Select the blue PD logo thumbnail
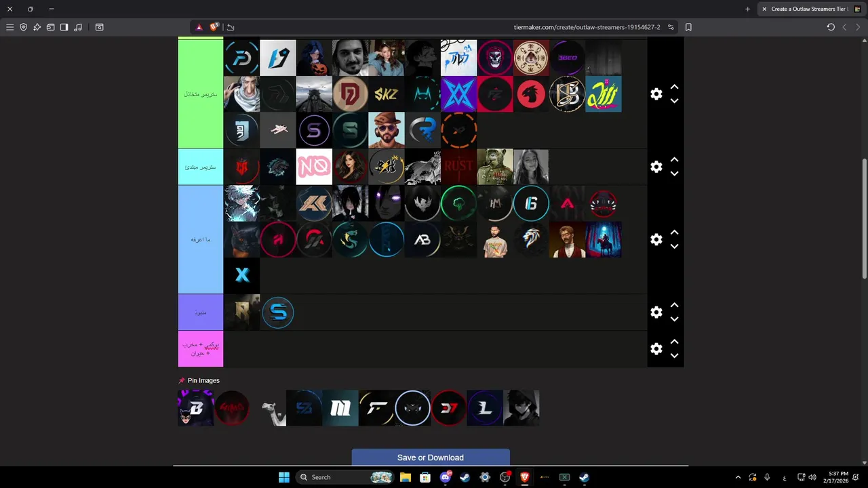The width and height of the screenshot is (868, 488). tap(241, 58)
